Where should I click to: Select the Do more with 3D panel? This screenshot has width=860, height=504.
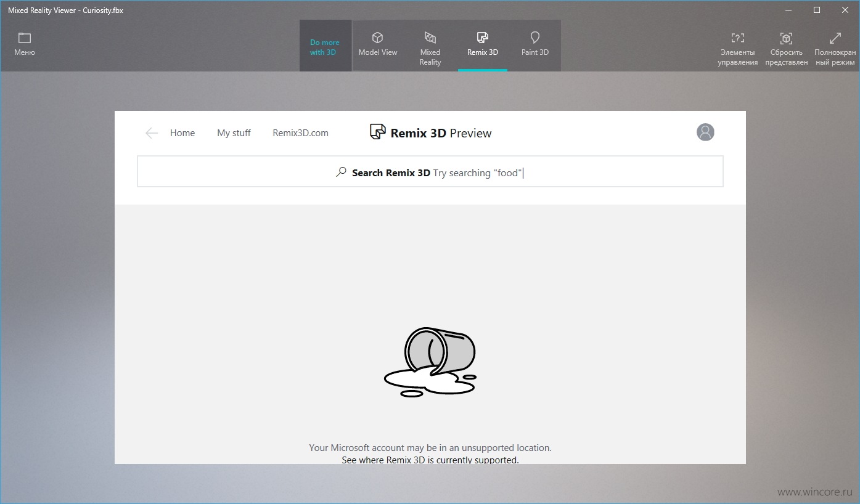click(x=325, y=47)
